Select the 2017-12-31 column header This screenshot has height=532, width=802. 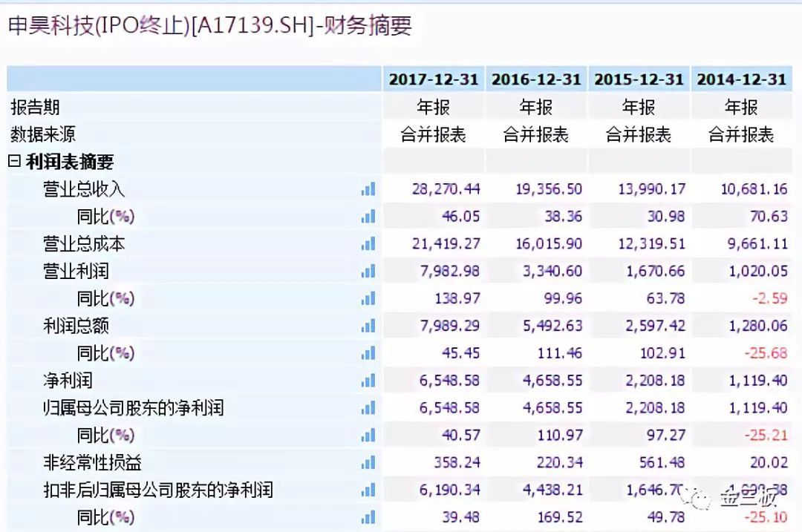[x=433, y=79]
